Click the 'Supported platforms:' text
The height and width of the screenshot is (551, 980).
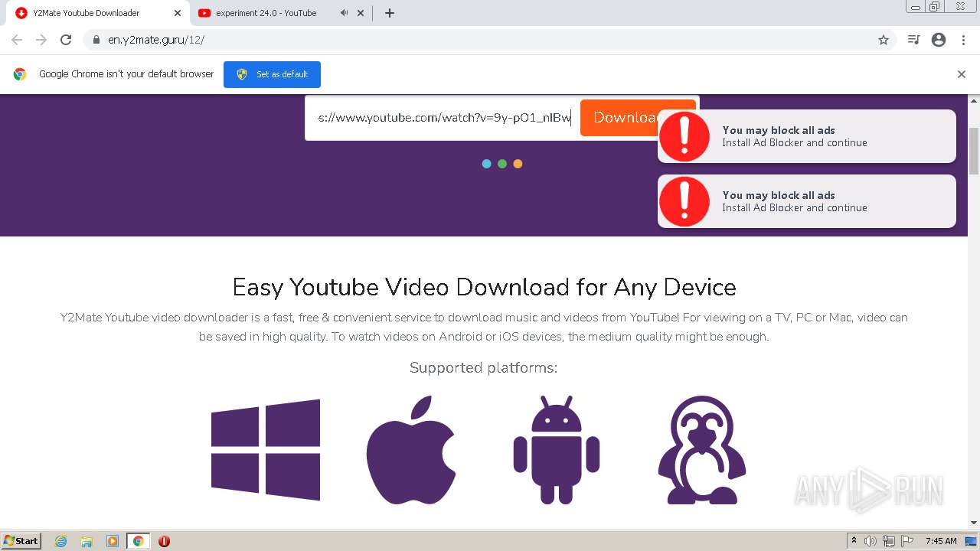(x=484, y=368)
